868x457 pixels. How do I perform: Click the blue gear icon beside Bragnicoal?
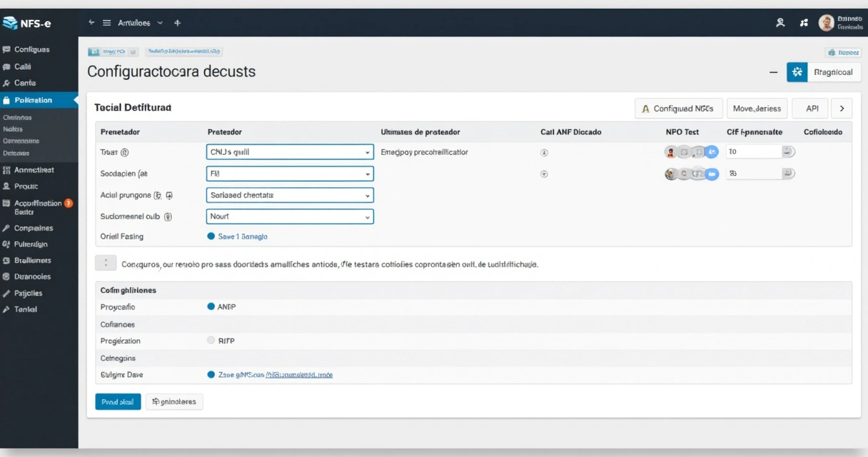(x=797, y=71)
